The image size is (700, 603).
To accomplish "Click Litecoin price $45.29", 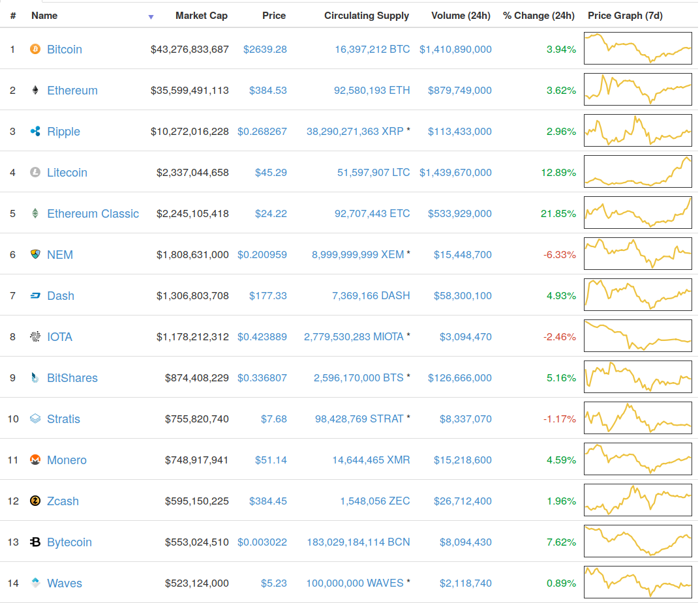I will tap(271, 172).
